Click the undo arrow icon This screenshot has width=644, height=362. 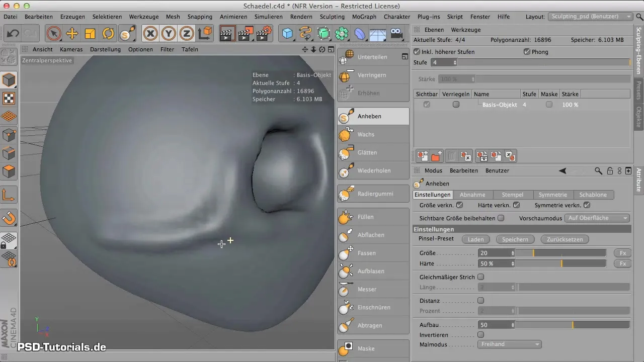14,34
